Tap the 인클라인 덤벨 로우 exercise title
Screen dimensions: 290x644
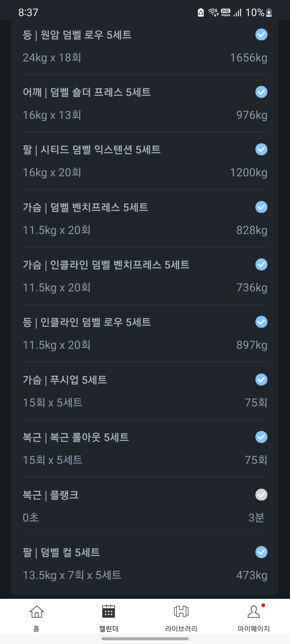(x=87, y=322)
